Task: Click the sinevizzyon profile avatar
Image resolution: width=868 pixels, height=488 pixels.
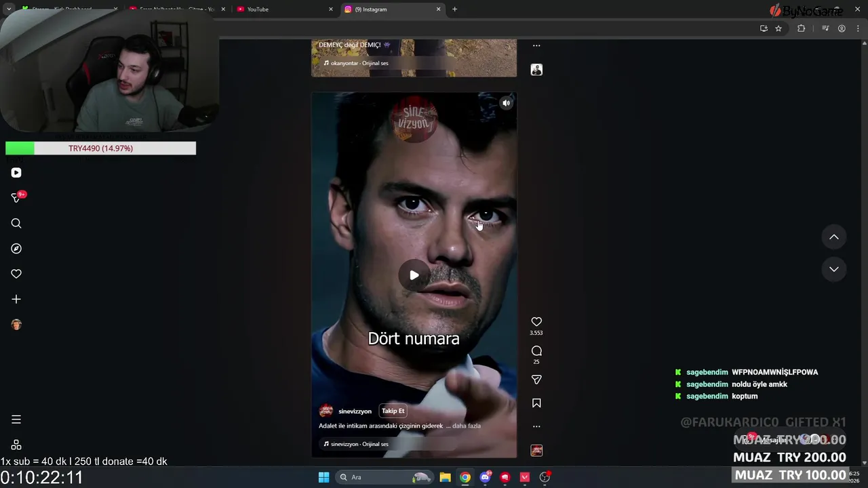Action: coord(326,411)
